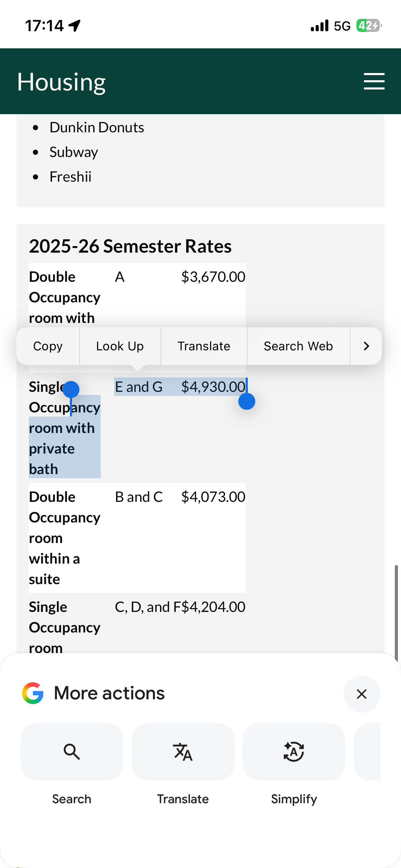Tap the 2025-26 Semester Rates heading
The image size is (401, 868).
(130, 246)
